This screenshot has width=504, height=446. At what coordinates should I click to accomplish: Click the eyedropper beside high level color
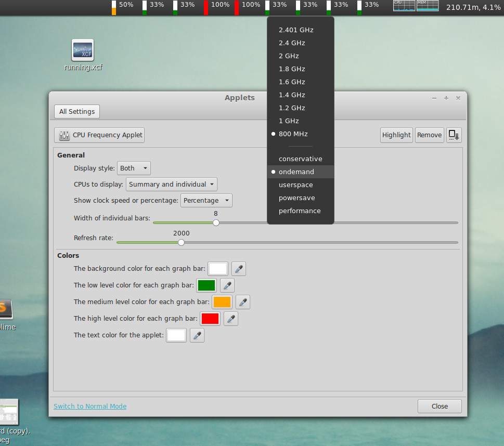(230, 319)
